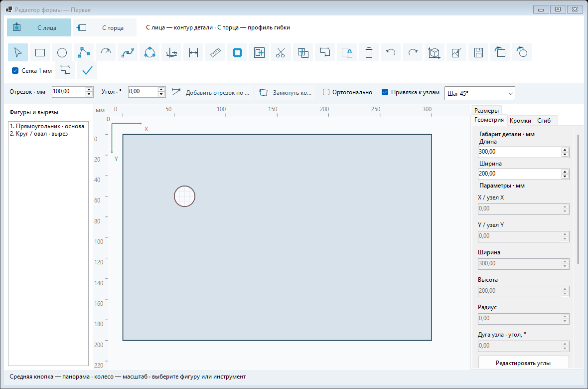This screenshot has width=588, height=389.
Task: Select the arrow pointer tool
Action: (x=18, y=52)
